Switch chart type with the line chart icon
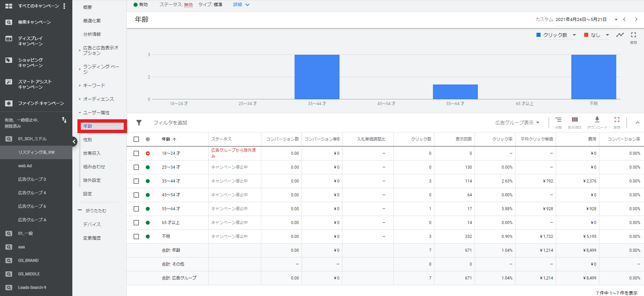Image resolution: width=644 pixels, height=296 pixels. 620,35
